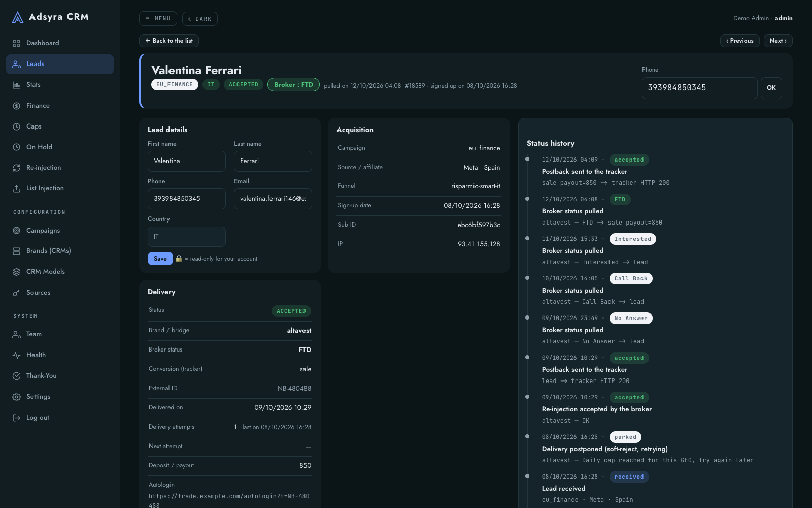Click the Brands (CRMs) server icon
Screen dimensions: 812x508
point(17,251)
